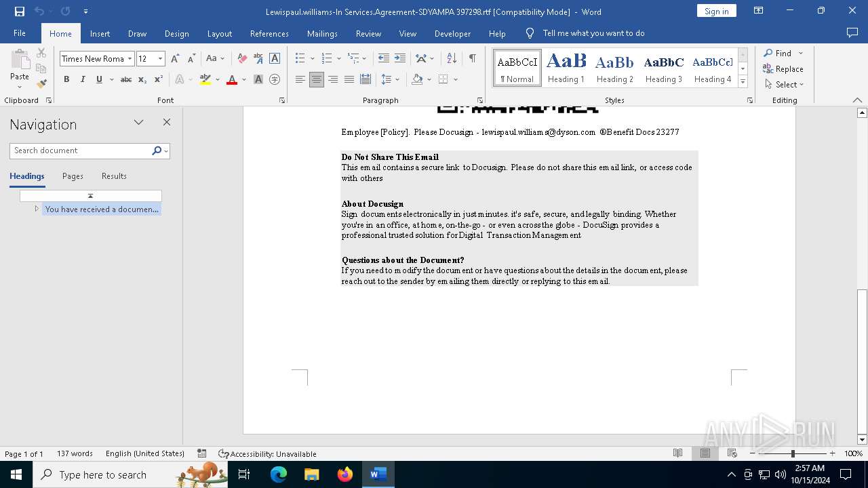Switch to the Layout ribbon tab
Viewport: 868px width, 488px height.
point(219,33)
